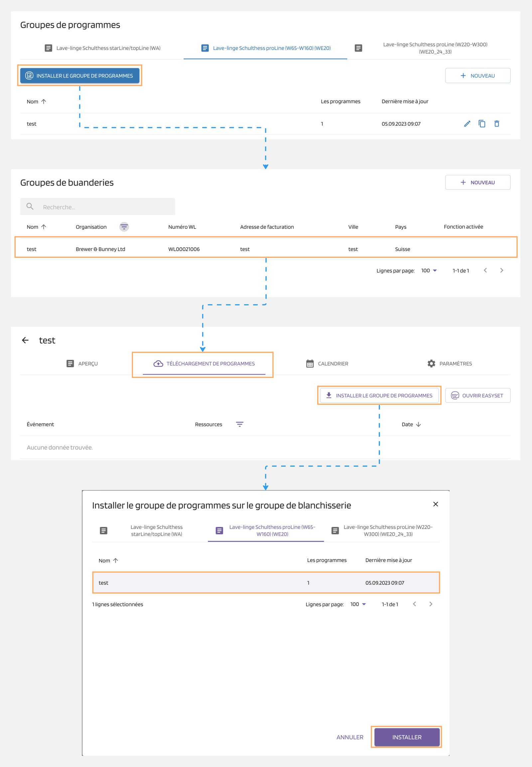
Task: Click the duplicate copy icon for test row
Action: click(x=482, y=124)
